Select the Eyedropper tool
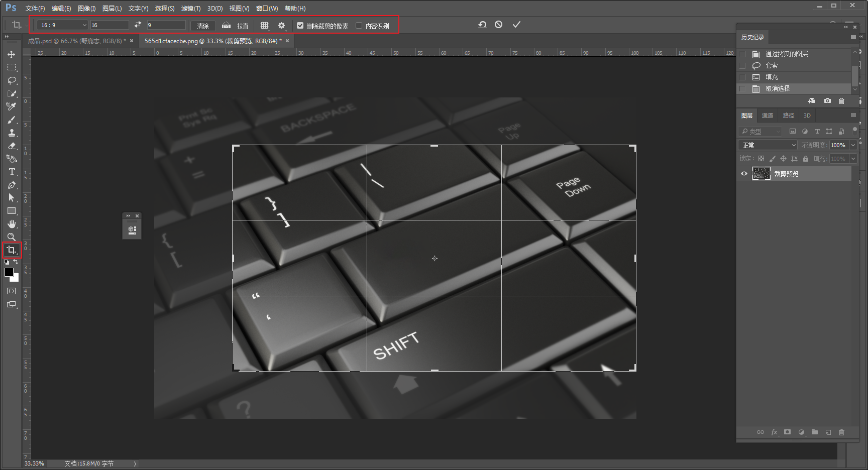 click(11, 106)
